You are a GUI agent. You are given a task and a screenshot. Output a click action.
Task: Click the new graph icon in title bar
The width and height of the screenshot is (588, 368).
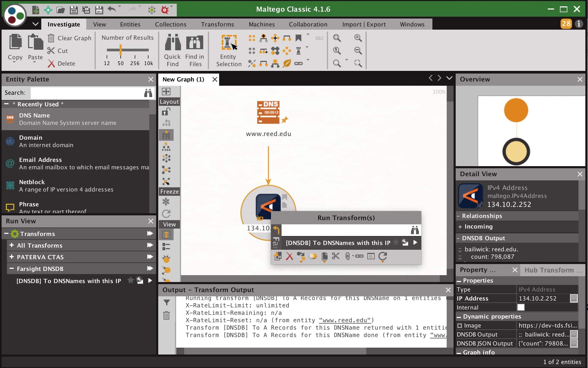coord(35,10)
